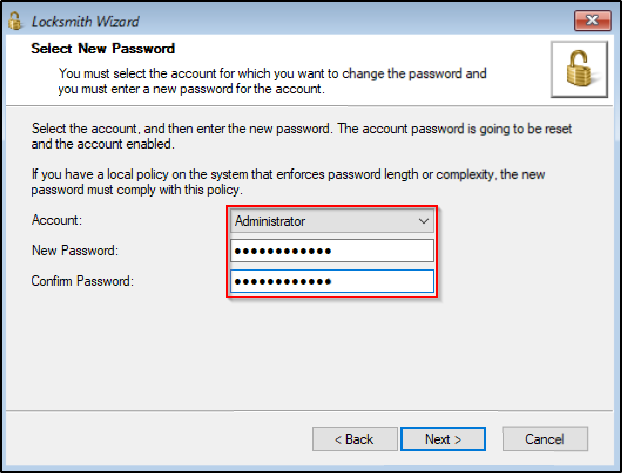Screen dimensions: 622x473
Task: Click the header description about selecting account
Action: [272, 80]
